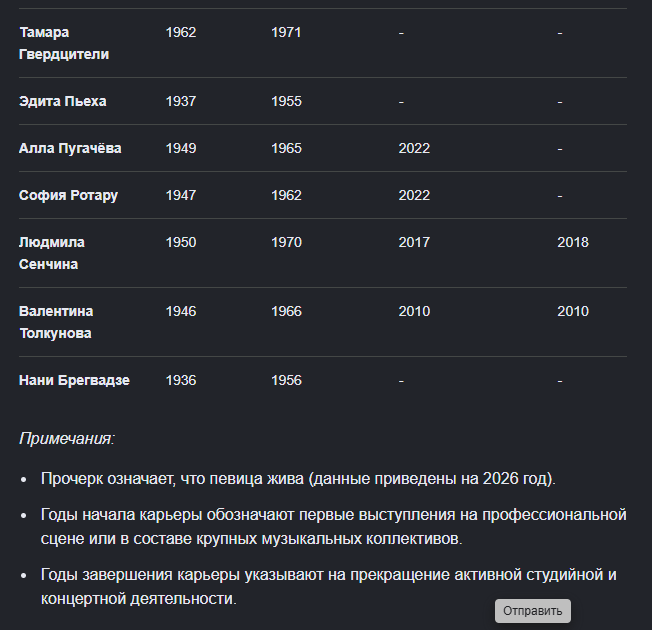Click 2022 in София Ротару row
Viewport: 652px width, 630px height.
pos(414,195)
